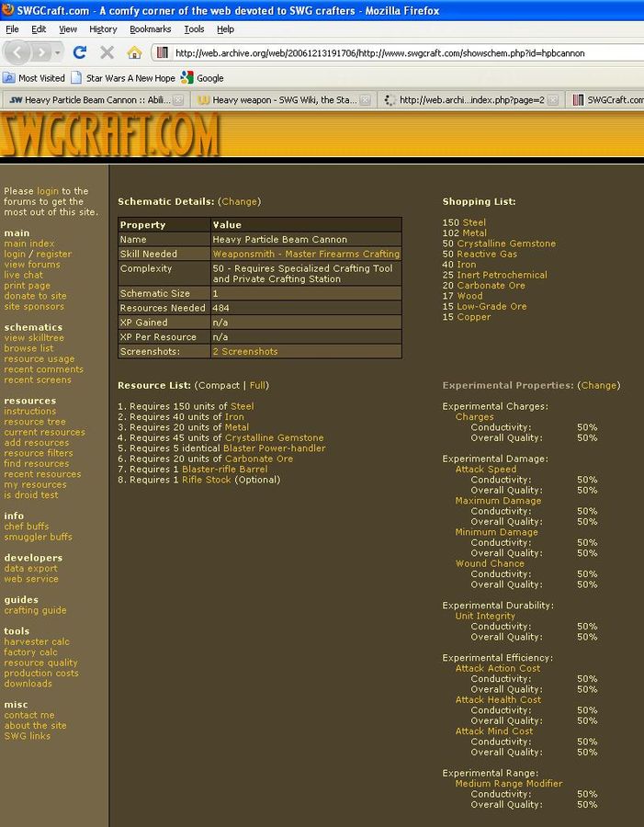Open the Bookmarks menu

[150, 29]
